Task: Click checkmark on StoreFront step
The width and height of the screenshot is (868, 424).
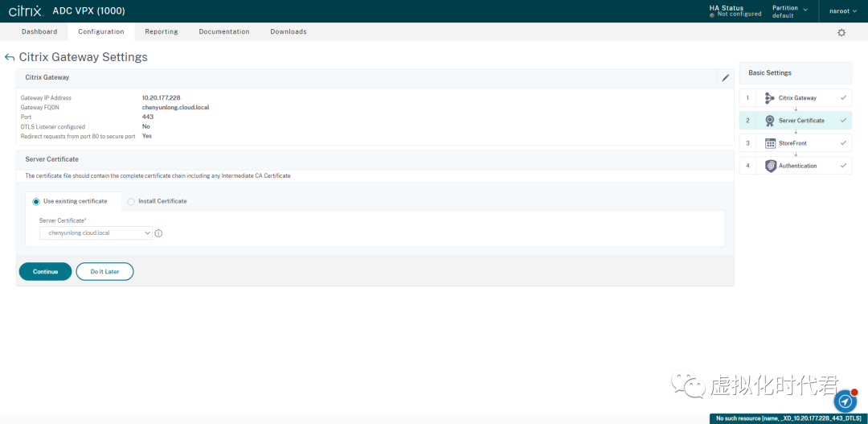Action: 843,143
